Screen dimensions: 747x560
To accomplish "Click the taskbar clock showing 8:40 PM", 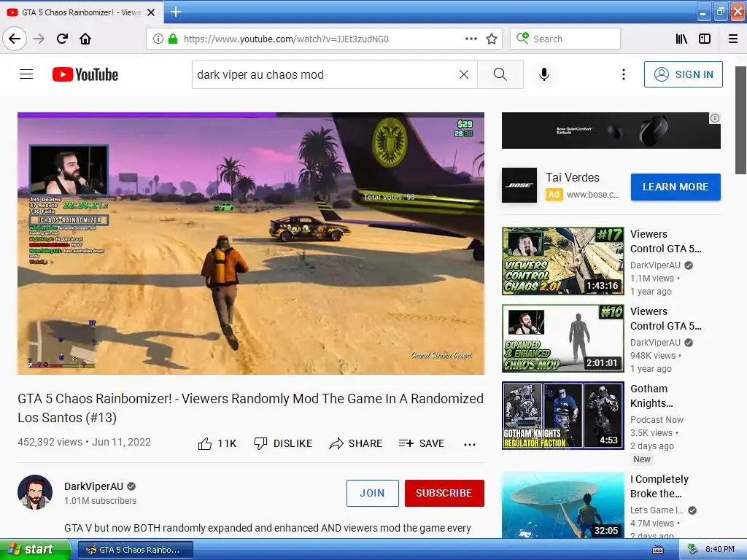I will 719,549.
